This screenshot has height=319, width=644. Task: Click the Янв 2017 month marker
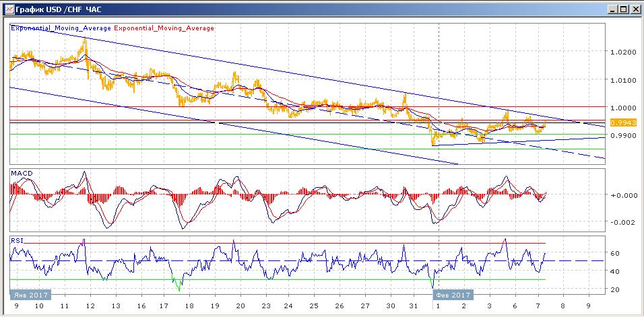point(29,295)
